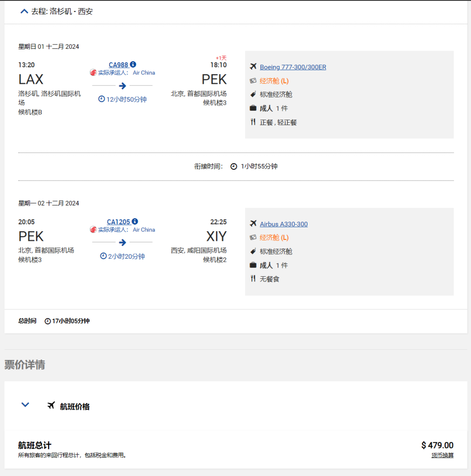
Task: Collapse the 去程: 洛杉矶 - 西安 section
Action: [x=24, y=11]
